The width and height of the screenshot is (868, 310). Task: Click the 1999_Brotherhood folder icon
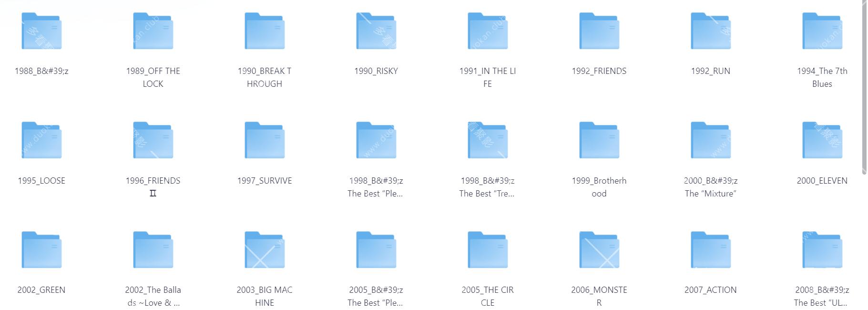coord(599,140)
